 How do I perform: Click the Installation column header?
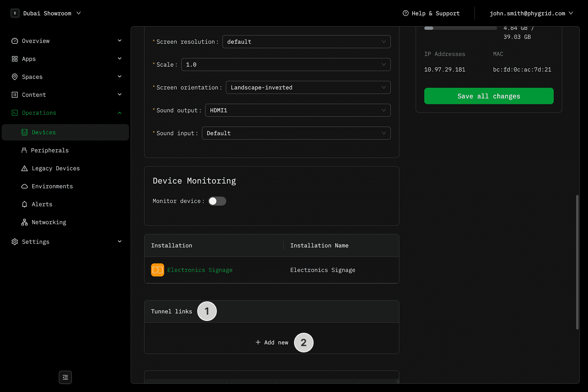point(214,245)
